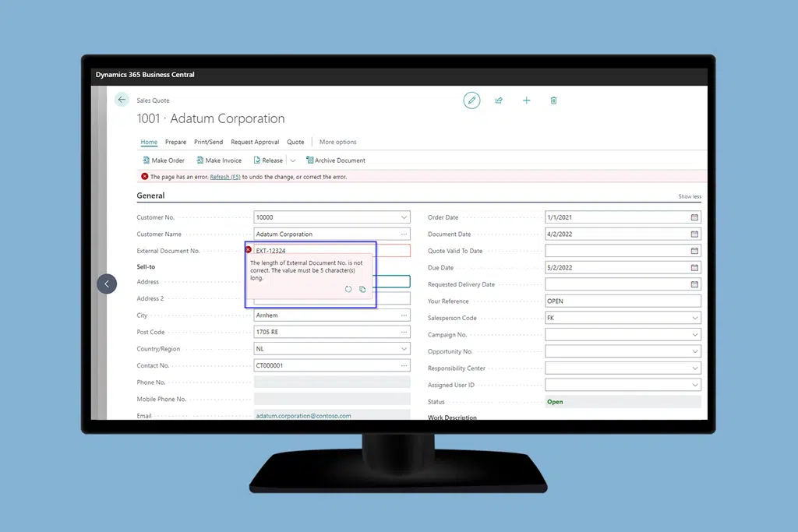
Task: Create new record with the plus icon
Action: [x=527, y=100]
